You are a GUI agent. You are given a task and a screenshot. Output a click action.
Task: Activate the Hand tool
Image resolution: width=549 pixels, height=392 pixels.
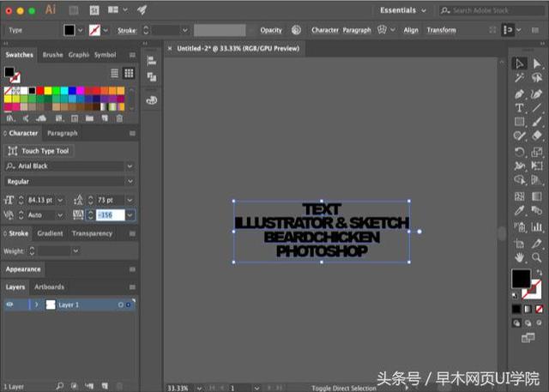[519, 257]
